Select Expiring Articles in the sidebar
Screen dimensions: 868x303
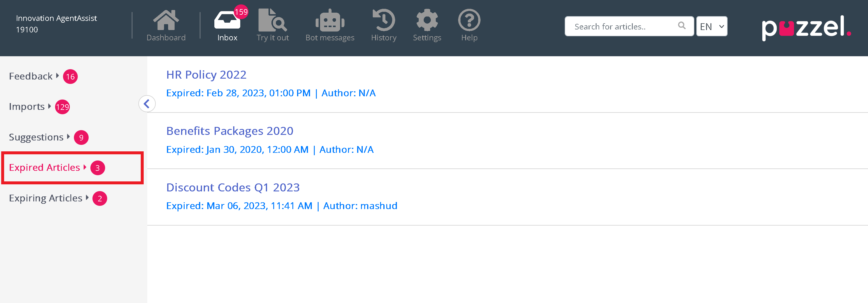46,198
